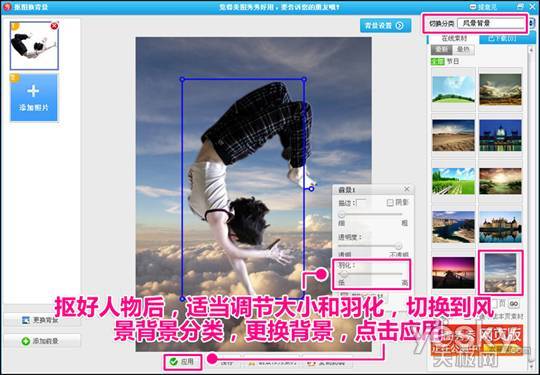Switch to the 在线素材 tab
This screenshot has height=375, width=540.
click(454, 39)
